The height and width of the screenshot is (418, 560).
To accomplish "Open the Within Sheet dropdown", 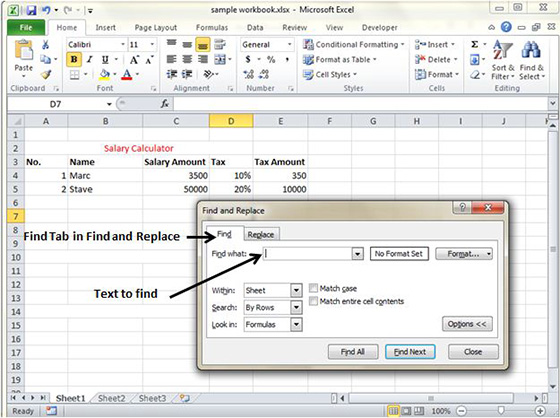I will pos(296,290).
